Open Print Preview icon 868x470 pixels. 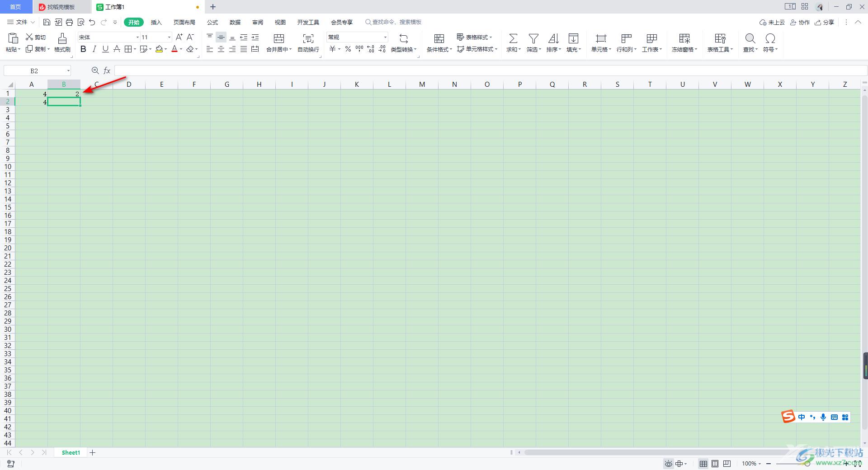(x=81, y=22)
